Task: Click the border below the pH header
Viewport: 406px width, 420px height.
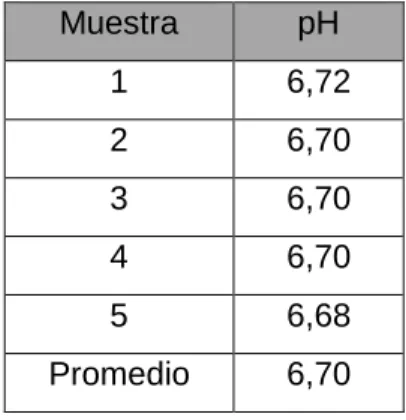Action: [319, 61]
